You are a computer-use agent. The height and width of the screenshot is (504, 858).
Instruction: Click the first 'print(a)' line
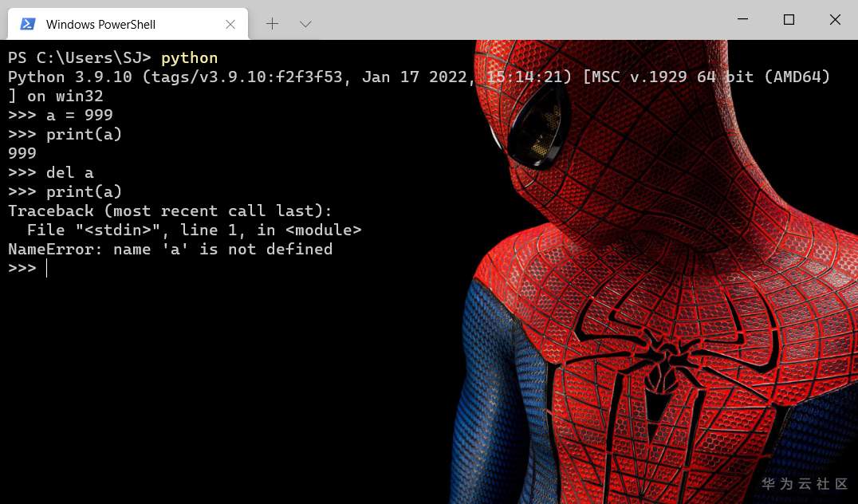(x=65, y=134)
